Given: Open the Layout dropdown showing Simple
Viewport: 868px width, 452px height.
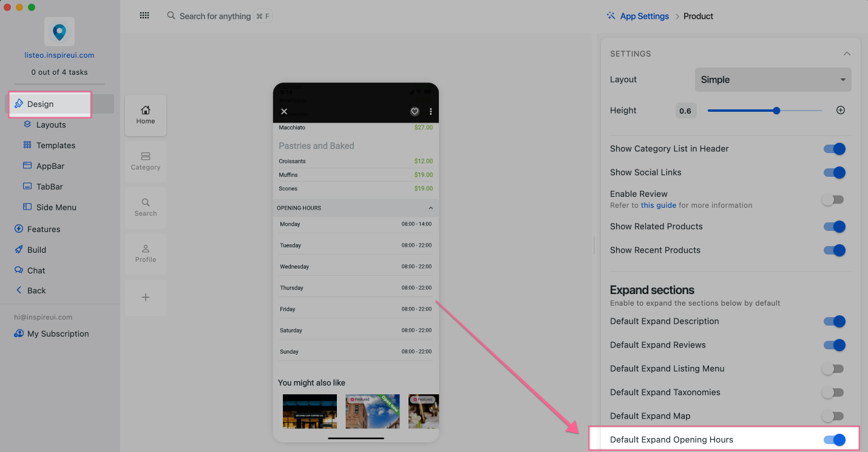Looking at the screenshot, I should click(x=773, y=80).
